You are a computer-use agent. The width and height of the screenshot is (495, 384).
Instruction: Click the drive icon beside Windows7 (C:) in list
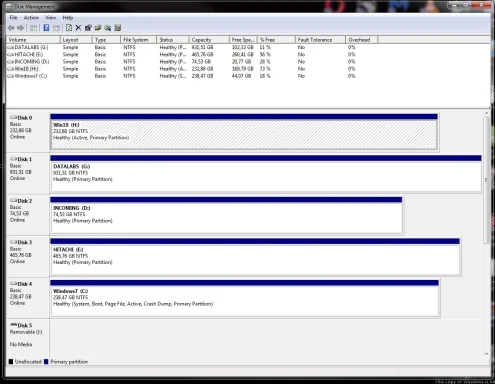[10, 76]
